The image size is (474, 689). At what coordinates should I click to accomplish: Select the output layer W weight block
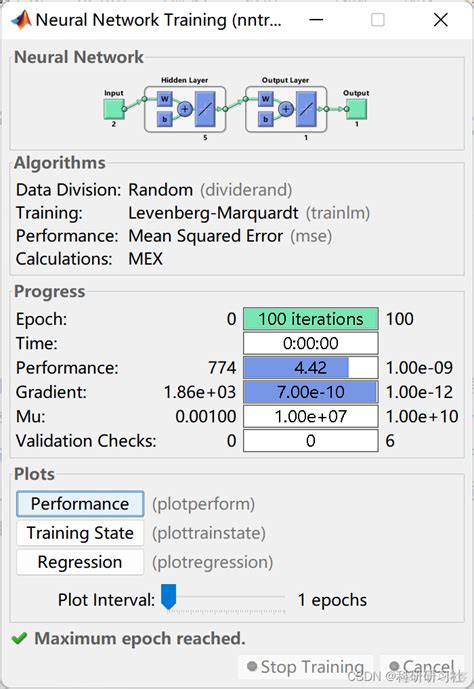[x=265, y=99]
